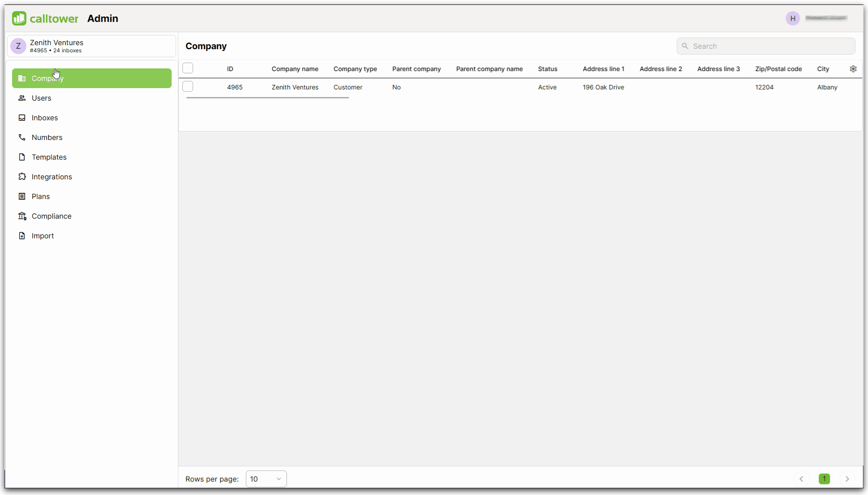Select the Zenith Ventures row checkbox
The image size is (868, 495).
pyautogui.click(x=188, y=87)
